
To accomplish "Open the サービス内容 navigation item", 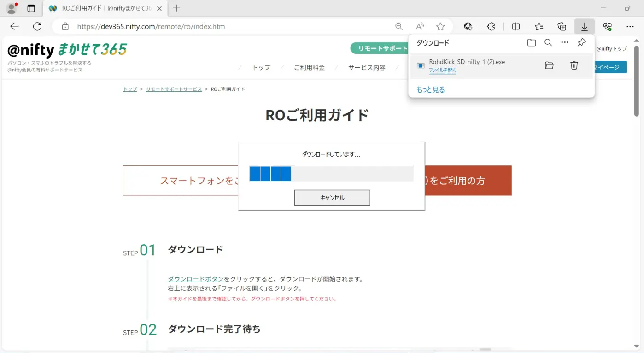I will pyautogui.click(x=367, y=67).
